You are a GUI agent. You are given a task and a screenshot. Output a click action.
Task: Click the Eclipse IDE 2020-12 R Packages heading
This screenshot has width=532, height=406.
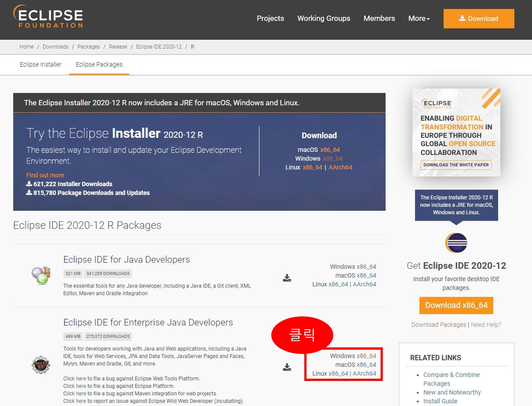tap(87, 225)
